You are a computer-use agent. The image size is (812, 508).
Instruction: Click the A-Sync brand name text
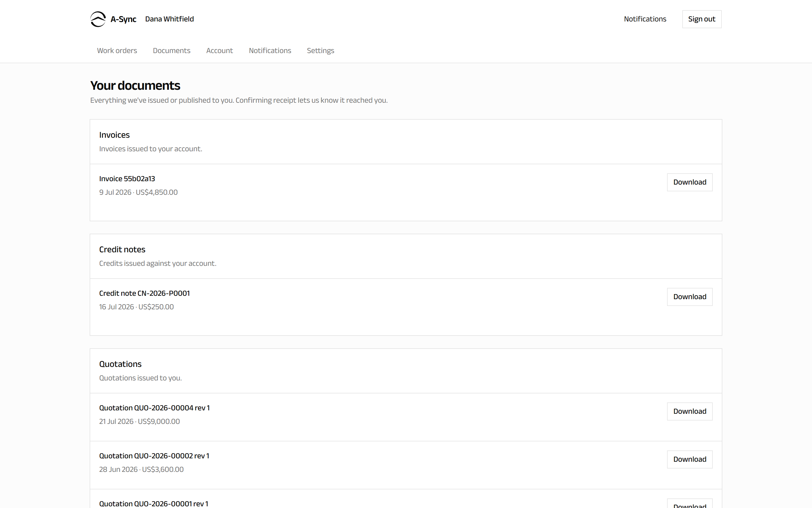click(123, 19)
